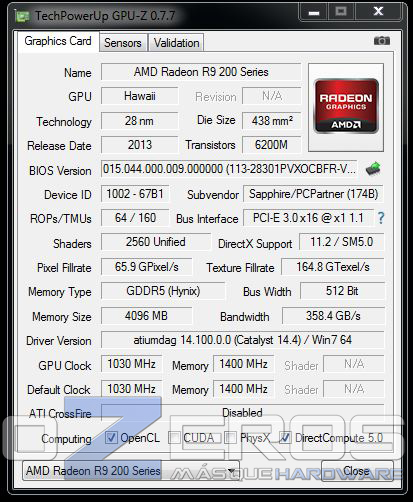Image resolution: width=413 pixels, height=502 pixels.
Task: Click the disabled maximize window button
Action: 341,12
